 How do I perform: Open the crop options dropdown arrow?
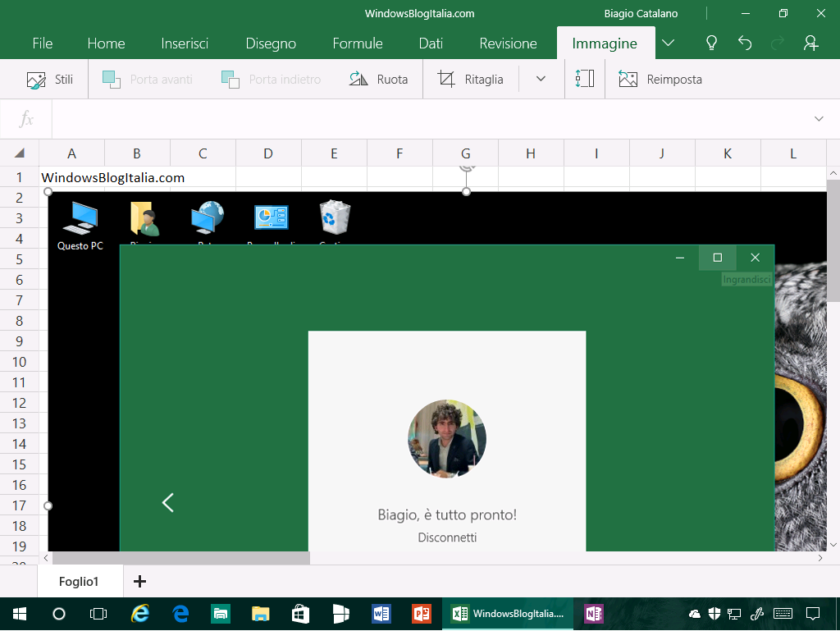pos(541,80)
